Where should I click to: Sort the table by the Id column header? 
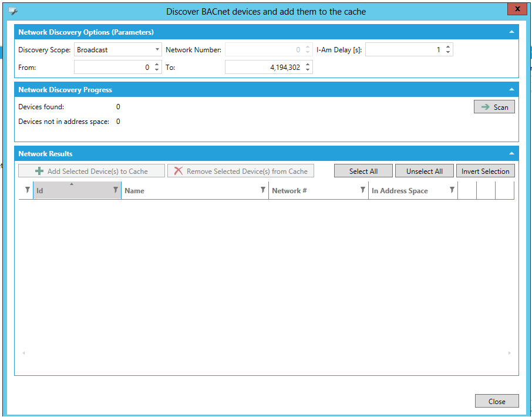point(70,190)
